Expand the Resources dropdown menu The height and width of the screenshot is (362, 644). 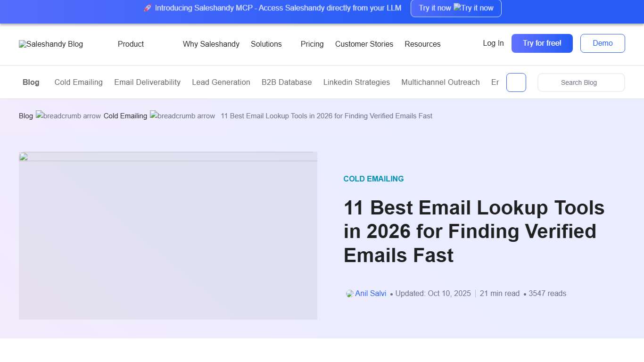click(422, 44)
